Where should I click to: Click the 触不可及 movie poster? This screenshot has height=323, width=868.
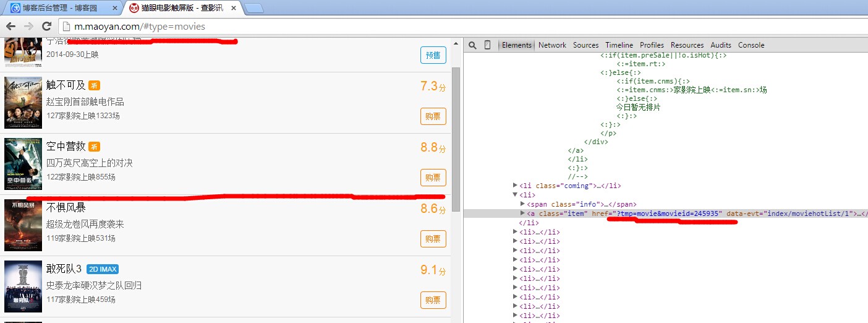pos(23,103)
